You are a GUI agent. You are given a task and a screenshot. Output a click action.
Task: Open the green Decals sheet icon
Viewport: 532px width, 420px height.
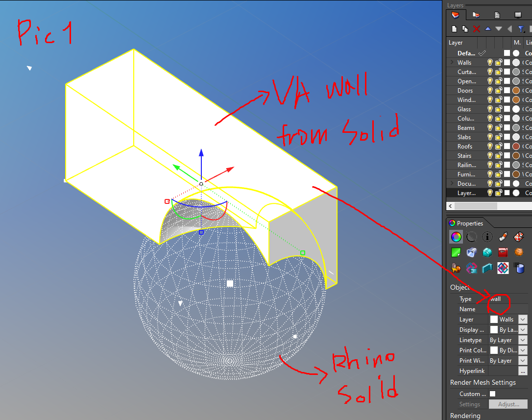tap(456, 252)
